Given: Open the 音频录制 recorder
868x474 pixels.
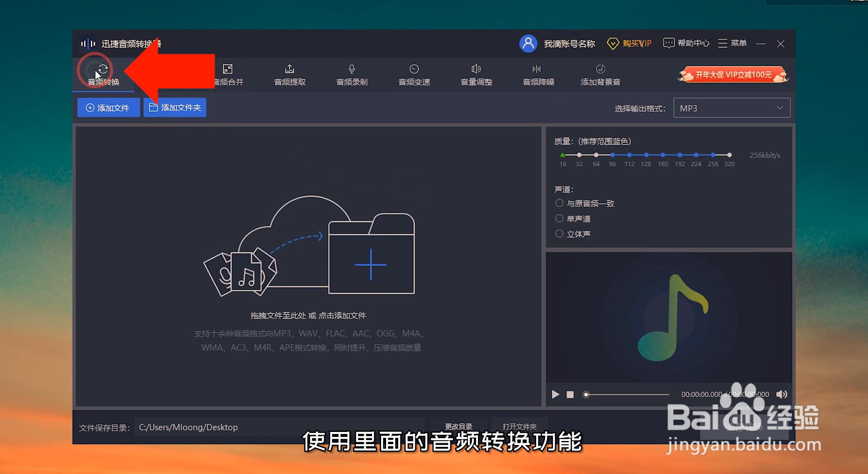Looking at the screenshot, I should tap(352, 75).
